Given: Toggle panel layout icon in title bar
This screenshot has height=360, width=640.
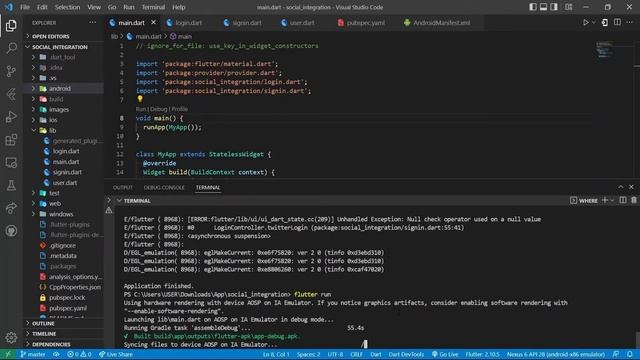Looking at the screenshot, I should point(543,7).
